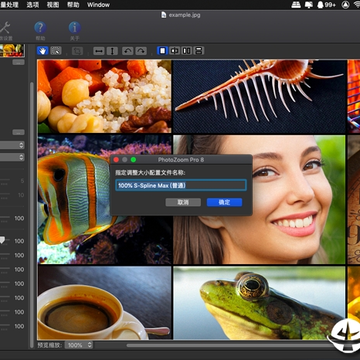
Task: Click the display monitor menu bar icon
Action: point(309,5)
